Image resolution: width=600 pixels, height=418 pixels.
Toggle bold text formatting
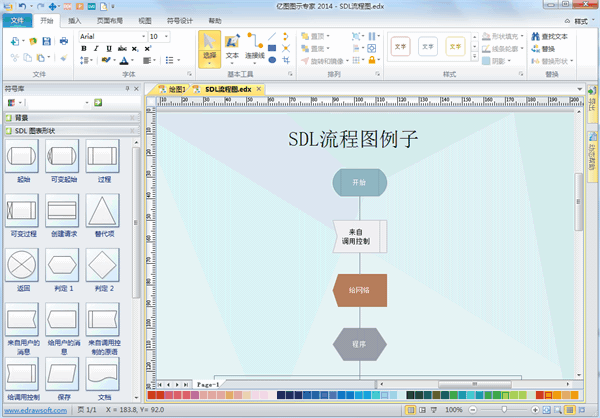pyautogui.click(x=84, y=50)
